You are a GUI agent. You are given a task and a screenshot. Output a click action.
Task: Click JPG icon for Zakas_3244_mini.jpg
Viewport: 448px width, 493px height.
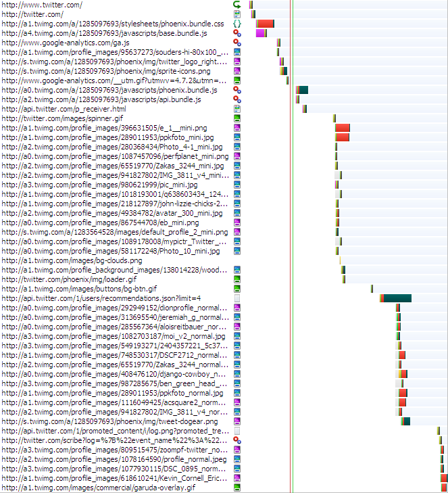[x=237, y=166]
